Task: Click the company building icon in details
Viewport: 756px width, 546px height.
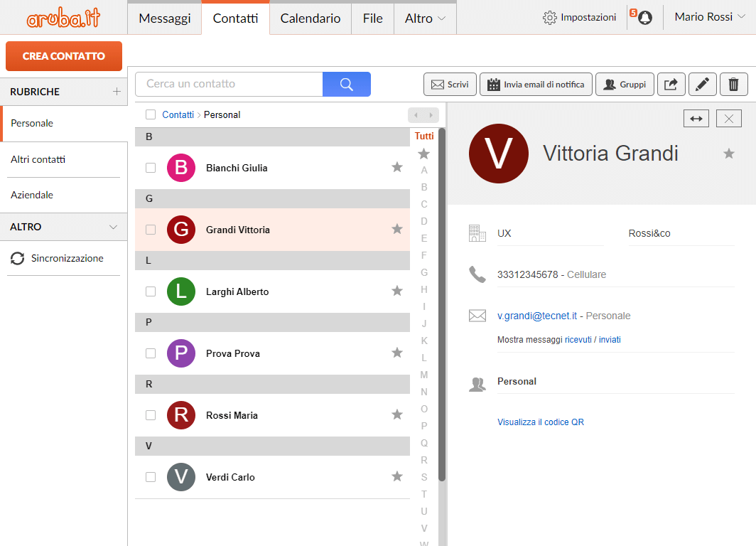Action: click(x=477, y=233)
